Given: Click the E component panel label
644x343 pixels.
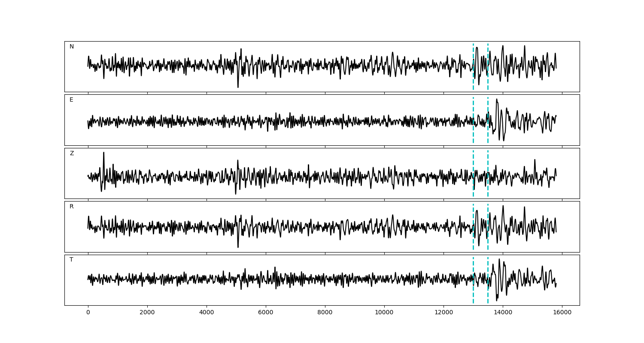Looking at the screenshot, I should 71,100.
